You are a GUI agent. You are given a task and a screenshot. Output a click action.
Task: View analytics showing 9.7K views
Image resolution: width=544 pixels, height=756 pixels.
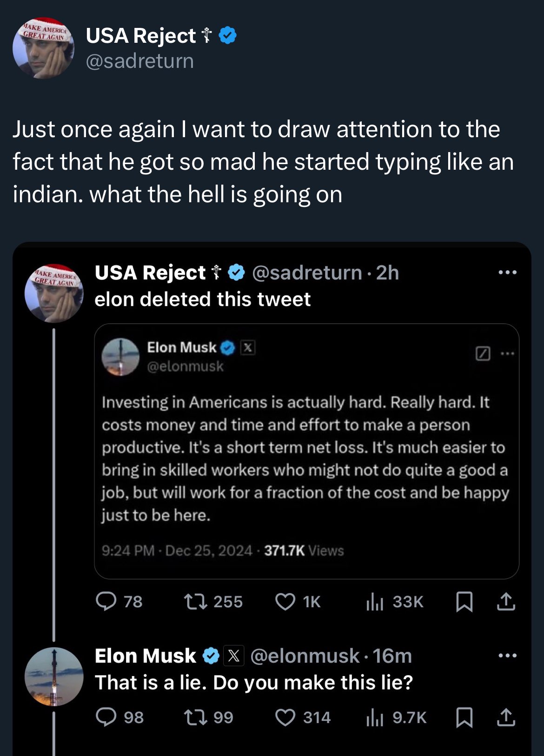pyautogui.click(x=375, y=717)
